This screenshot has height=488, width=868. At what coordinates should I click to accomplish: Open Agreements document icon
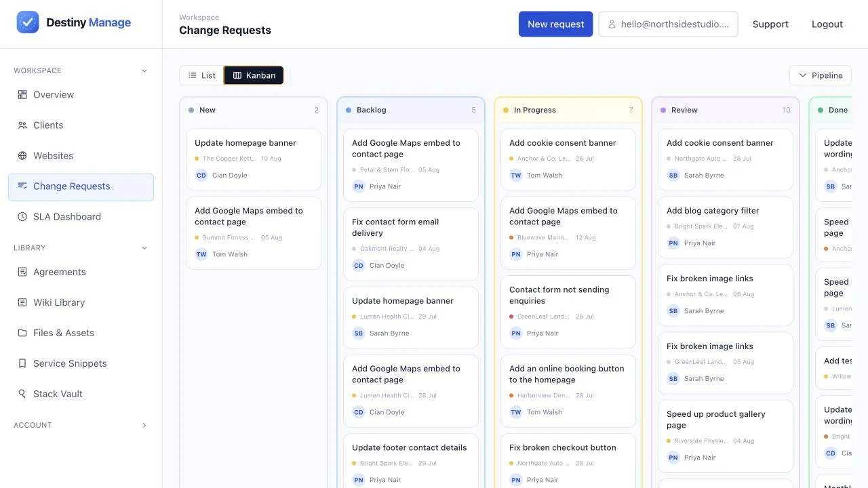point(22,272)
